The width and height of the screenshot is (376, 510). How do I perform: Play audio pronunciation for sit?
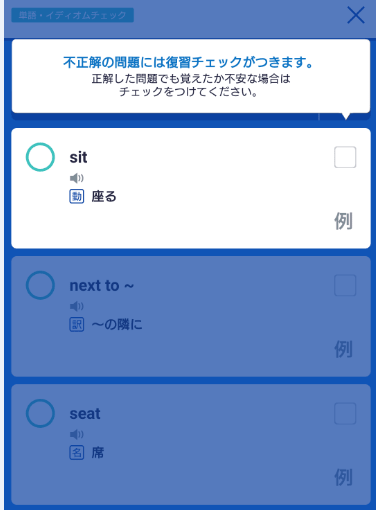tap(77, 178)
